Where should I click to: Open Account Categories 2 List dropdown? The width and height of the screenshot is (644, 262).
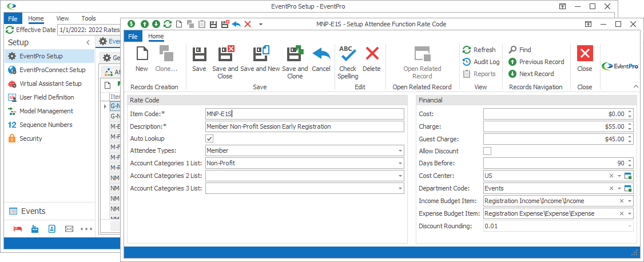coord(400,176)
